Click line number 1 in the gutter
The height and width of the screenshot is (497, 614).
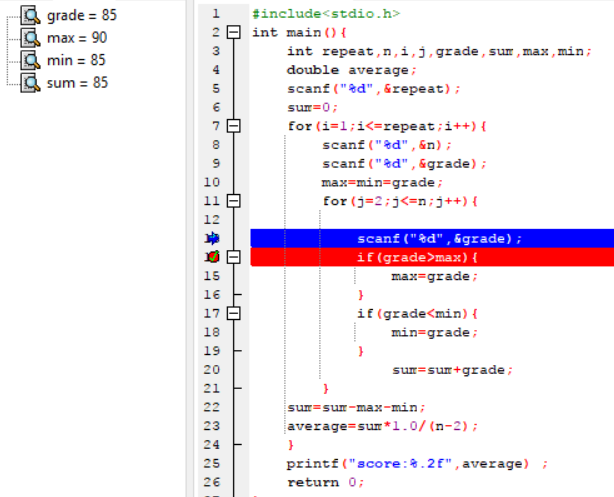216,14
